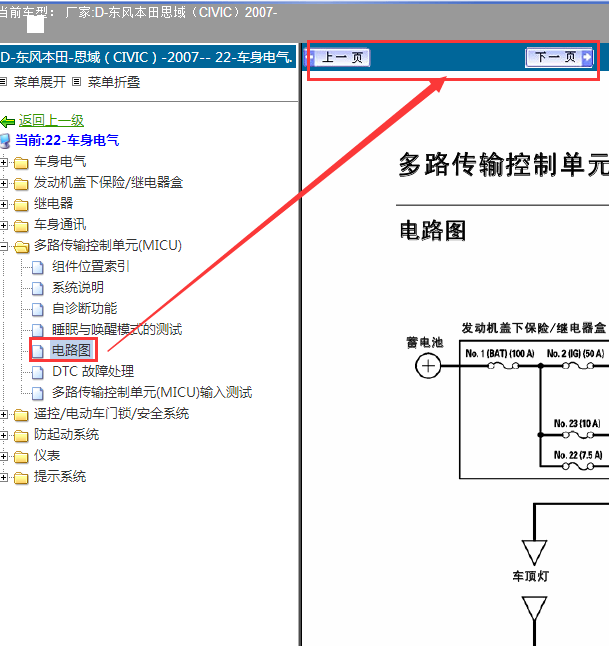Click document icon of 组件位置索引
609x646 pixels.
tap(38, 267)
